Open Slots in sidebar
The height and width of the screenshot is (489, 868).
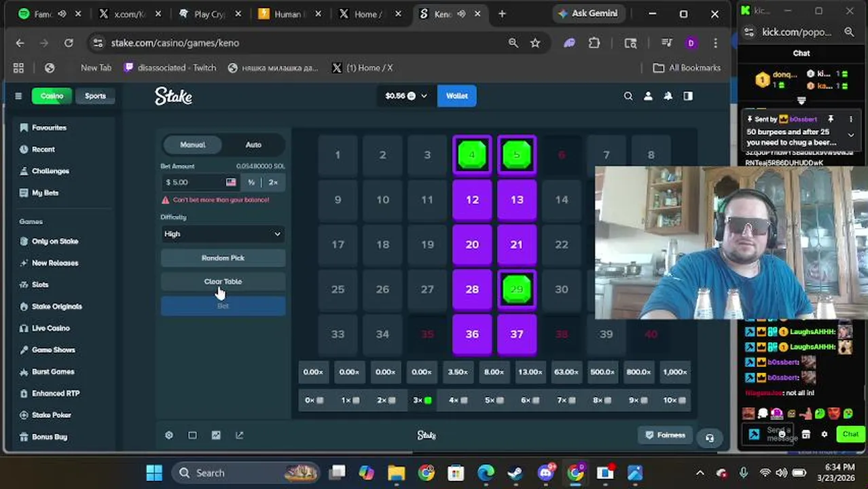(x=40, y=285)
